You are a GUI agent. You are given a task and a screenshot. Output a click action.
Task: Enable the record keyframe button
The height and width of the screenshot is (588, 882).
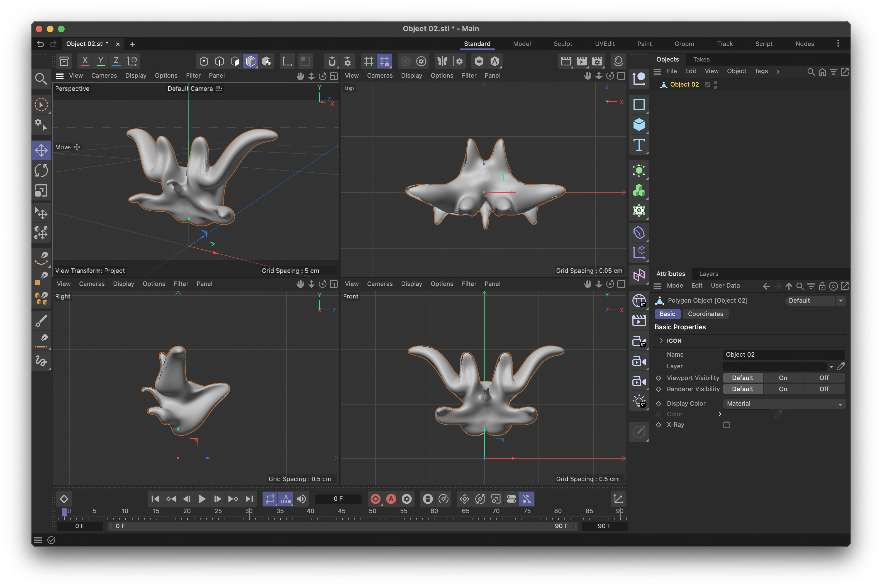375,499
